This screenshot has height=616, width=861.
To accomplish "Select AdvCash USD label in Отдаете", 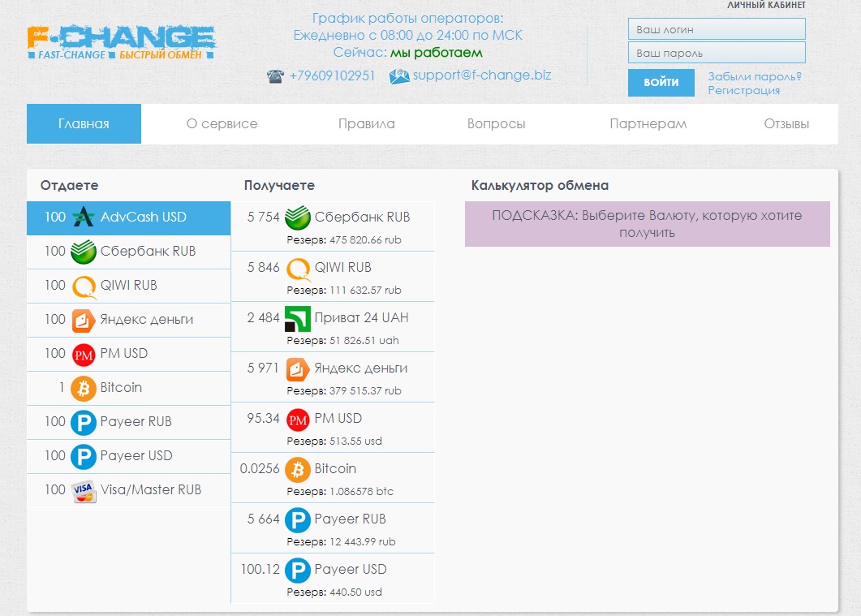I will click(x=144, y=217).
